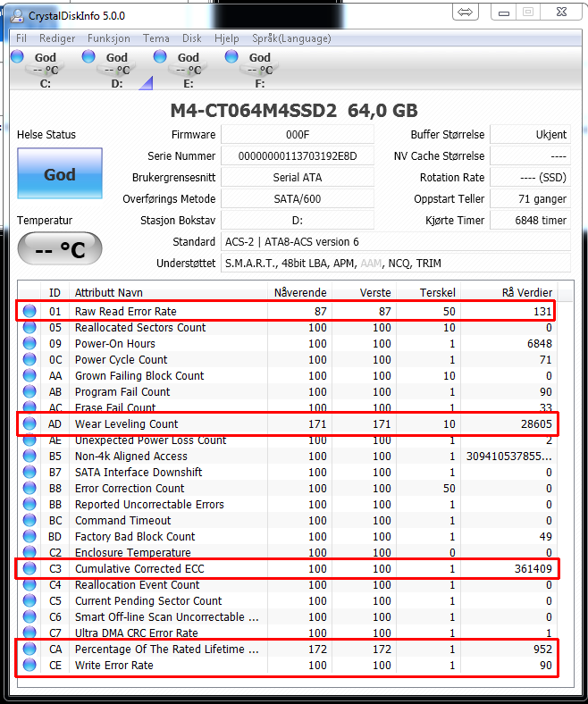Screen dimensions: 588x704
Task: Click status icon of Write Error Rate
Action: tap(29, 665)
